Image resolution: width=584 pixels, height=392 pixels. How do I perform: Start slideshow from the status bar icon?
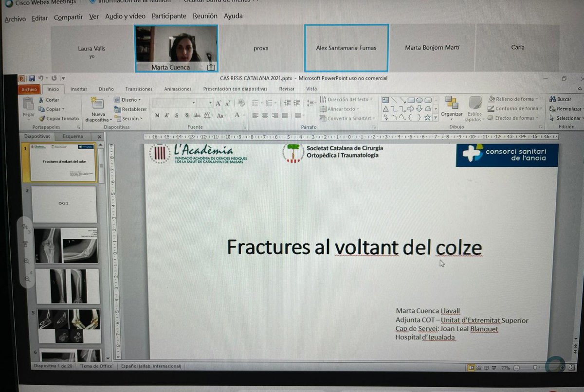click(493, 368)
